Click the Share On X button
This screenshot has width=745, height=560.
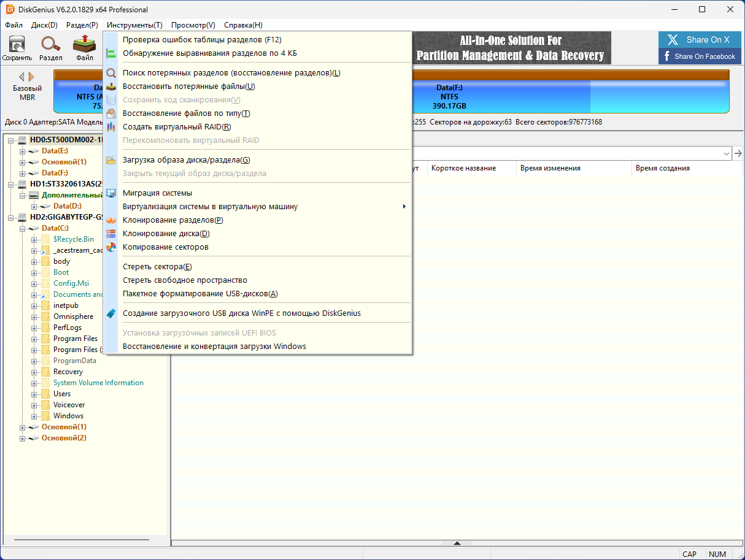[x=700, y=40]
